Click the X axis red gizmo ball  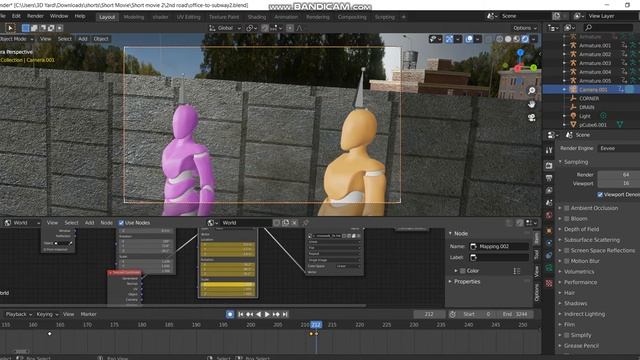[x=518, y=69]
